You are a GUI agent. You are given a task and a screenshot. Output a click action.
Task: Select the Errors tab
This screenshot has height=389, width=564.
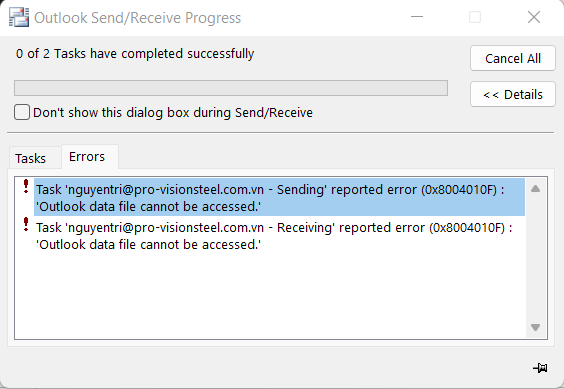tap(87, 157)
